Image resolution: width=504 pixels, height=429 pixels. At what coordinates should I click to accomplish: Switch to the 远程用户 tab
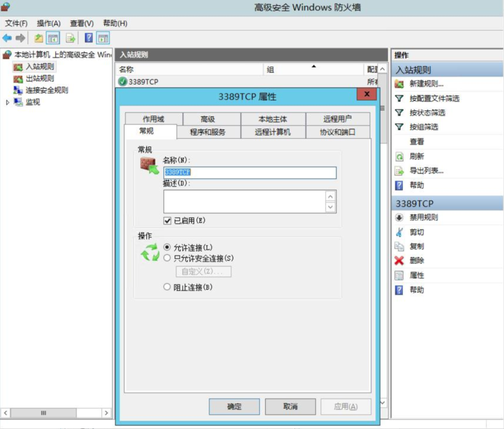tap(337, 119)
